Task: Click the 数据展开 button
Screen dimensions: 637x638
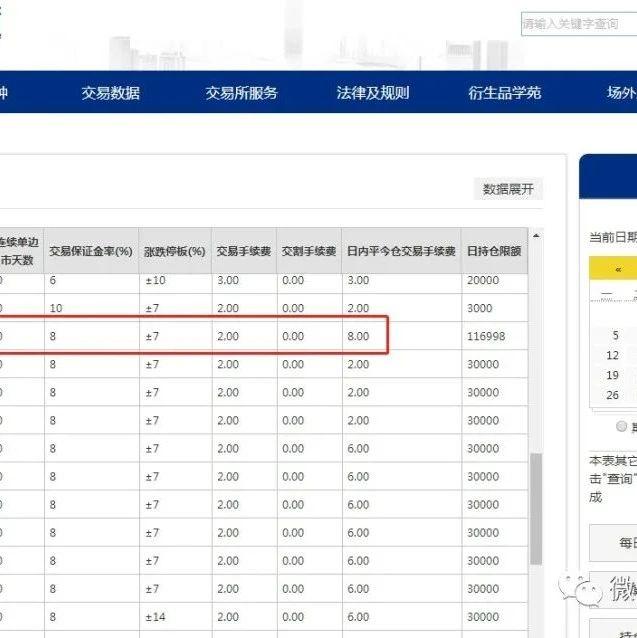Action: (x=508, y=189)
